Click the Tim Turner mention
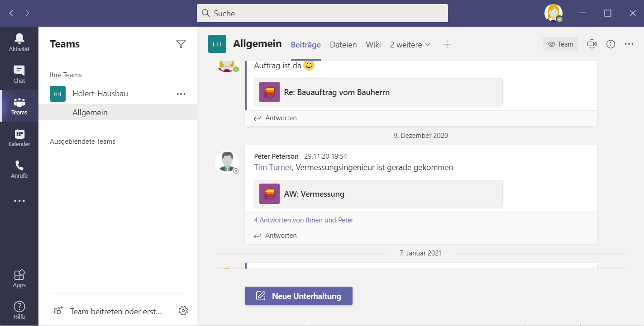Image resolution: width=644 pixels, height=326 pixels. coord(273,167)
